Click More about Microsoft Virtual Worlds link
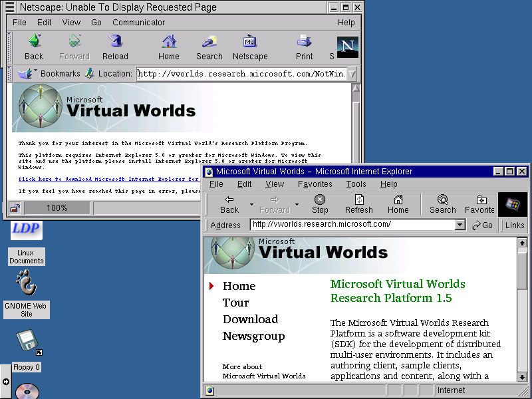Screen dimensions: 532x399 [x=264, y=371]
